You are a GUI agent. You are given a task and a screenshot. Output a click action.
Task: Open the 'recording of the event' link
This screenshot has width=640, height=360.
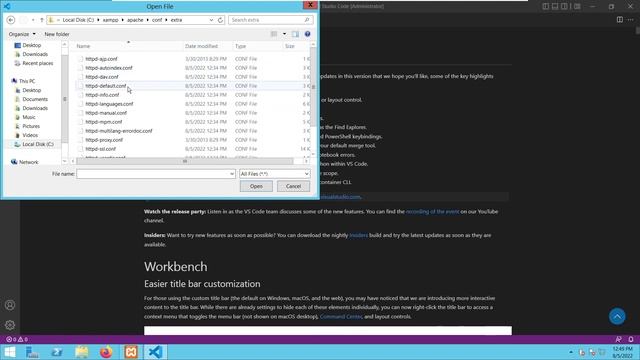tap(432, 211)
